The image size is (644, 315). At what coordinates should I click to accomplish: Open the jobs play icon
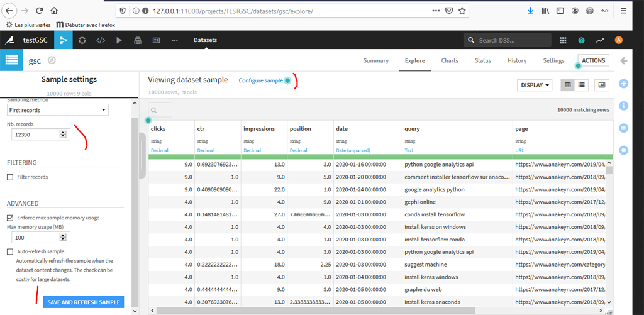(119, 40)
